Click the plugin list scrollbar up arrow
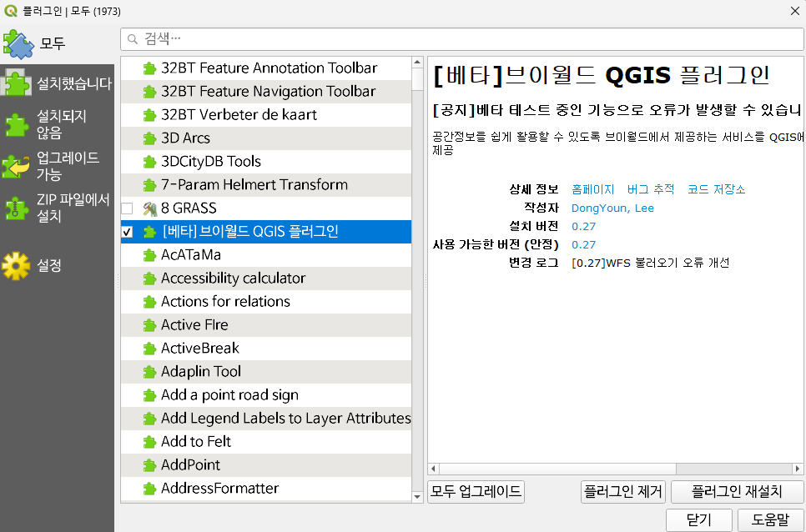Viewport: 806px width, 532px height. 417,63
